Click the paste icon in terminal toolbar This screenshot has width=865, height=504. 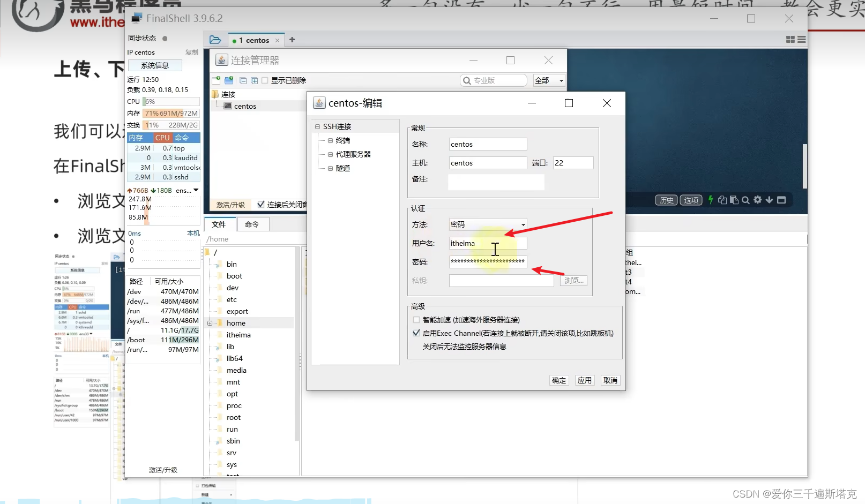tap(734, 200)
